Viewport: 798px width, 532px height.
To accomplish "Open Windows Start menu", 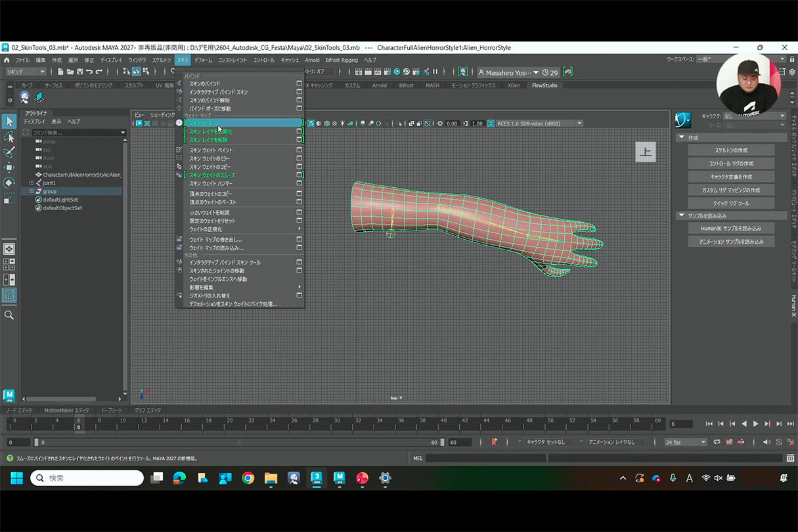I will pos(16,478).
